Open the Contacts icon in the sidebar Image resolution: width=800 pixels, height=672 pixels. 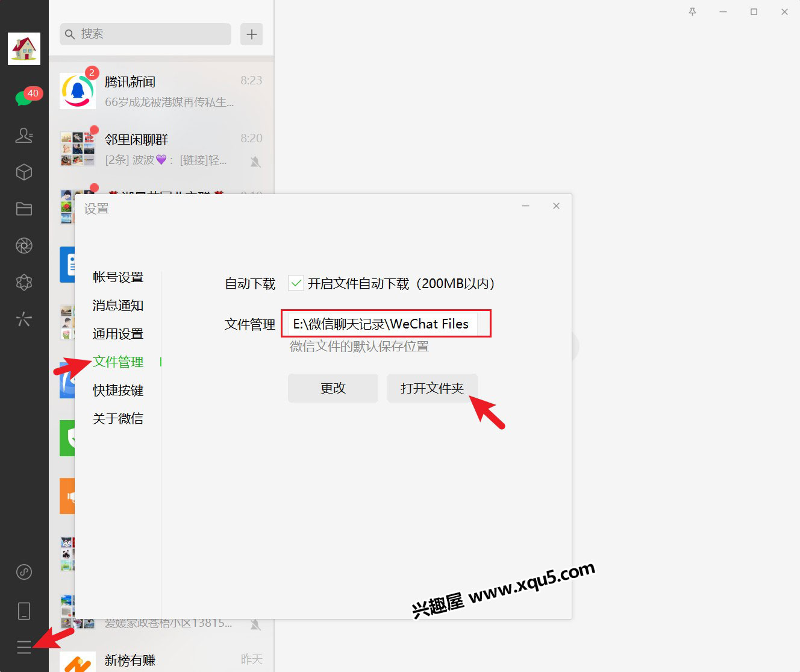pyautogui.click(x=24, y=136)
